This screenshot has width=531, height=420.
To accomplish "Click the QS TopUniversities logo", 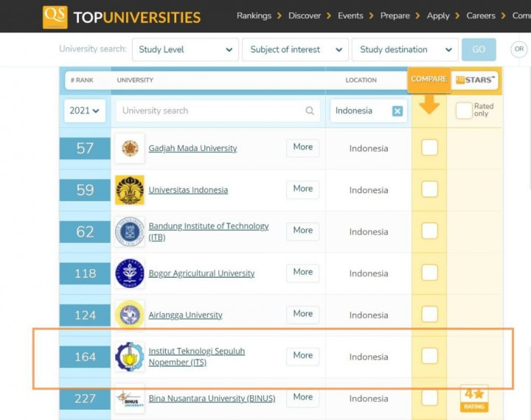I will coord(122,17).
